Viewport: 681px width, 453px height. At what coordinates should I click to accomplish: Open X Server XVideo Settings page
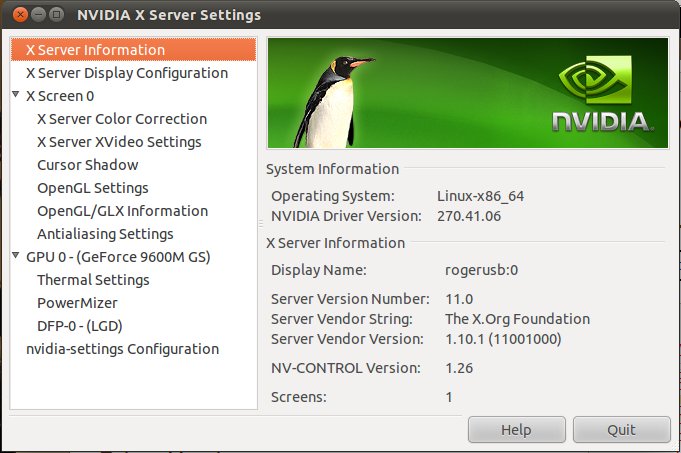coord(119,142)
